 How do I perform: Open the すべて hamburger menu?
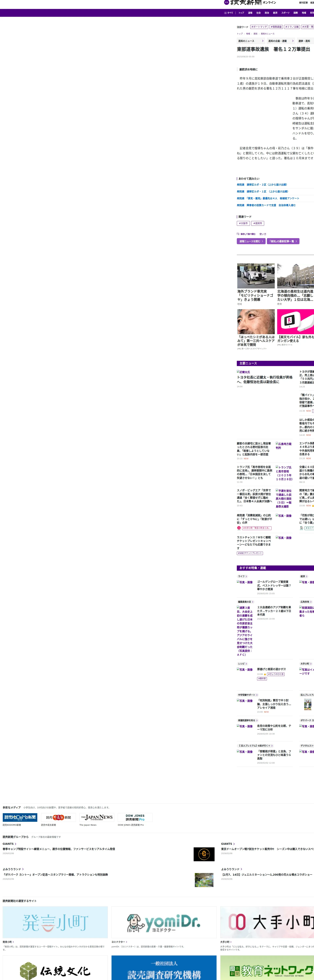229,13
